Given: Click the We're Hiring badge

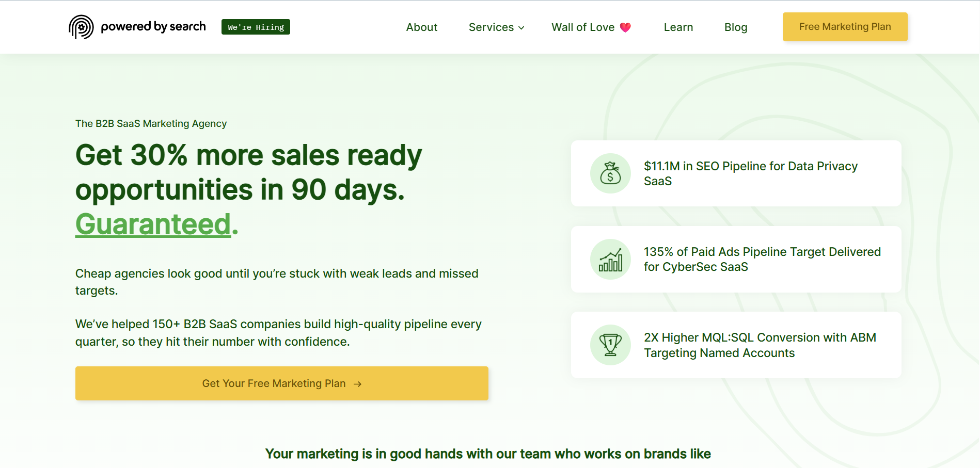Looking at the screenshot, I should pyautogui.click(x=255, y=26).
